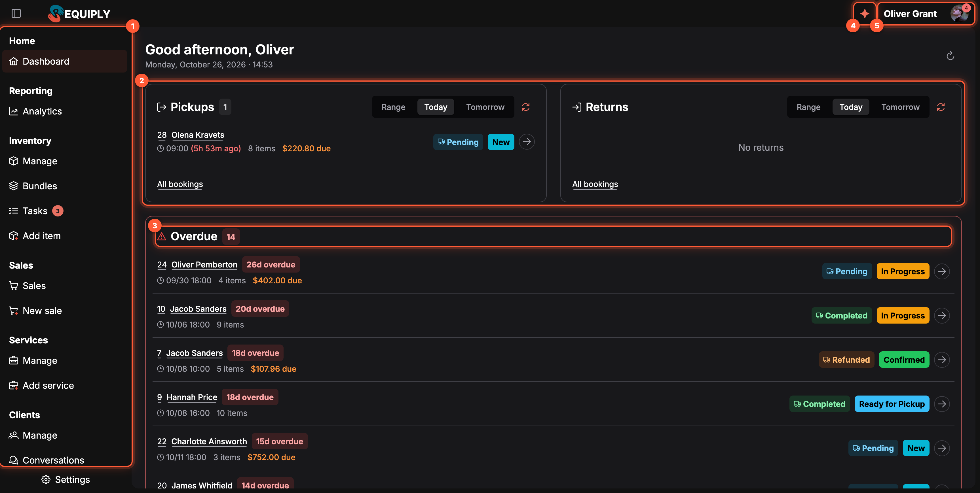Open client Hannah Price link
The height and width of the screenshot is (493, 980).
[x=192, y=397]
